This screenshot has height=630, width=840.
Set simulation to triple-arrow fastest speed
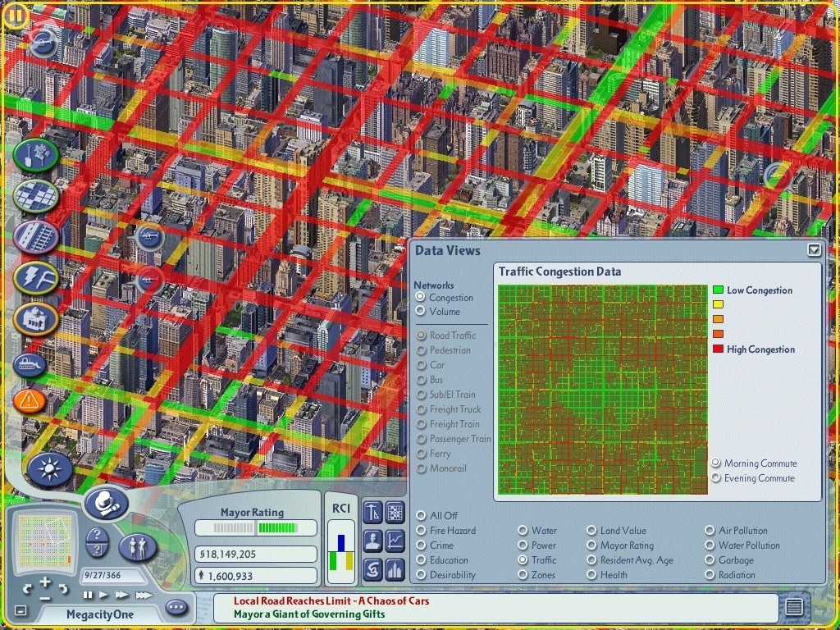(x=144, y=595)
